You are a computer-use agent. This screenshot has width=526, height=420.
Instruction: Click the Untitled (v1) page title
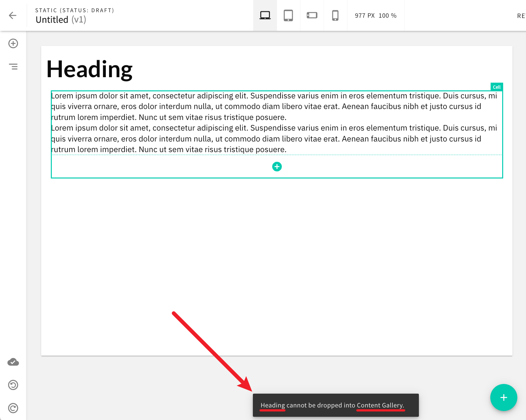pos(61,20)
